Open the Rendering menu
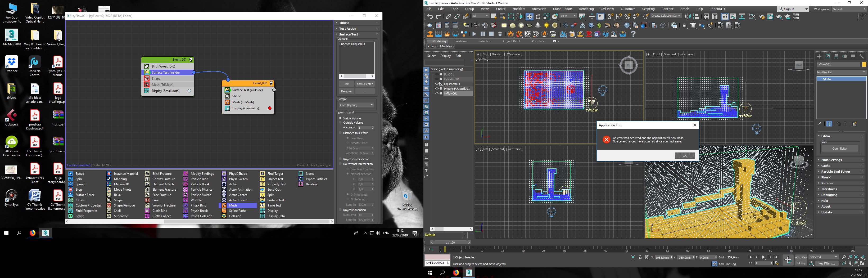868x278 pixels. point(586,9)
